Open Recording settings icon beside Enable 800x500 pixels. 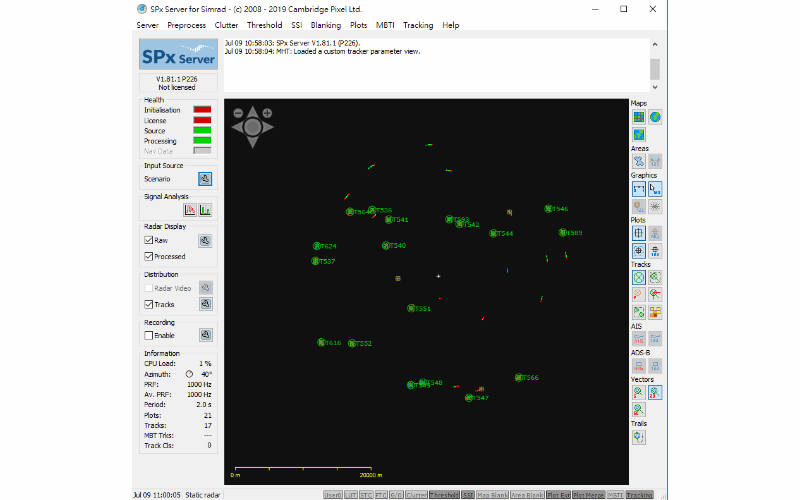(206, 335)
